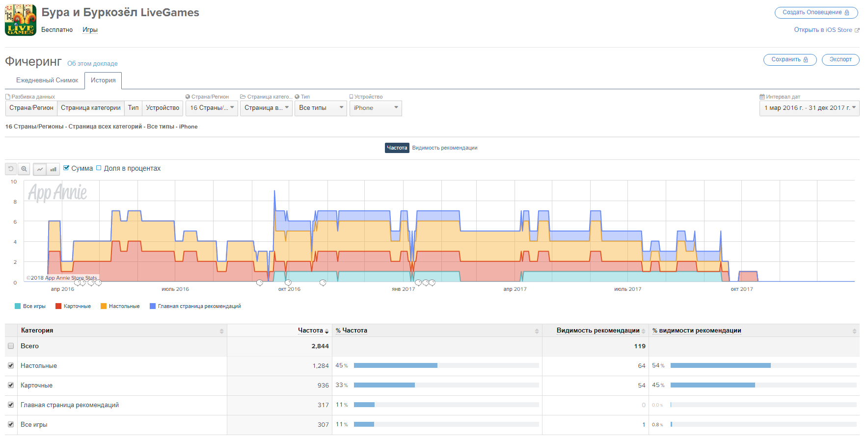Click sort icon on Видимость рекомендации column
The image size is (868, 438).
pyautogui.click(x=643, y=331)
